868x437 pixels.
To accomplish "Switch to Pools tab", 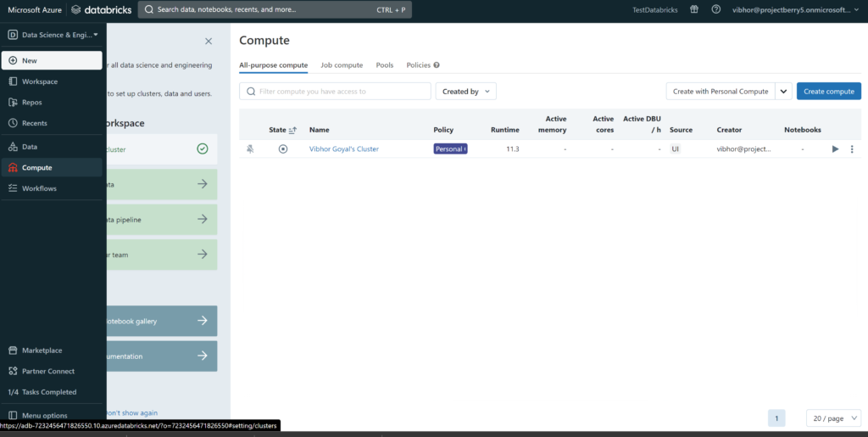I will (x=385, y=65).
